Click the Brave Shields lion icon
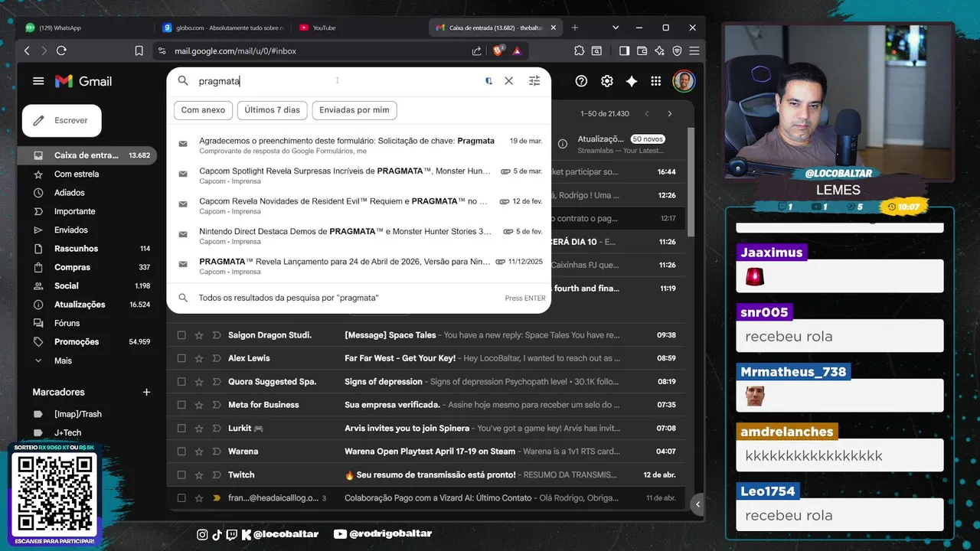980x551 pixels. (x=498, y=51)
